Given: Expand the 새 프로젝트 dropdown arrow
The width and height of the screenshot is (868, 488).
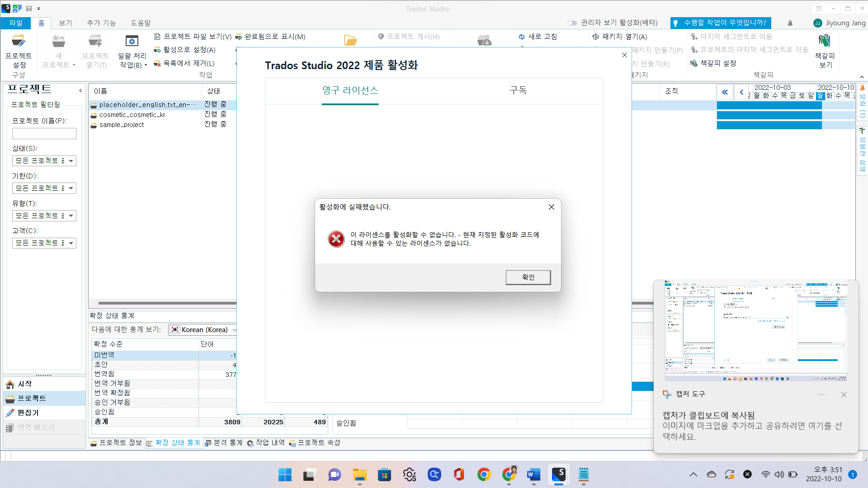Looking at the screenshot, I should tap(74, 65).
